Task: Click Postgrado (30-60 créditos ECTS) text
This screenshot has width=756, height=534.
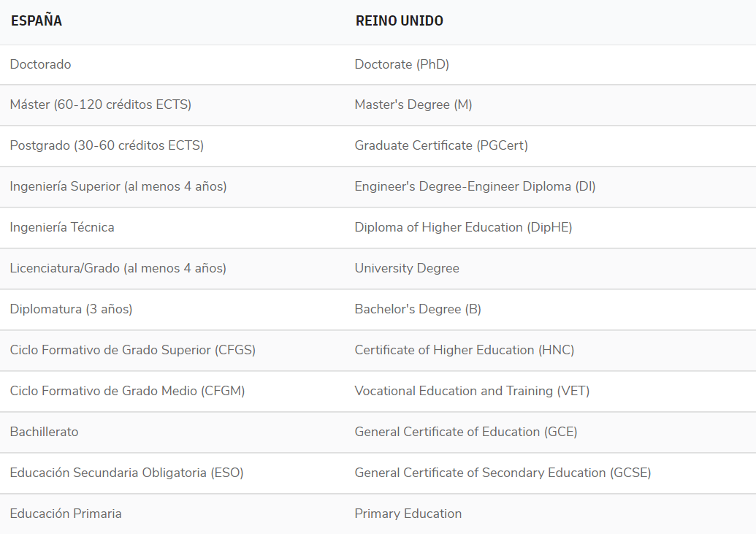Action: 107,146
